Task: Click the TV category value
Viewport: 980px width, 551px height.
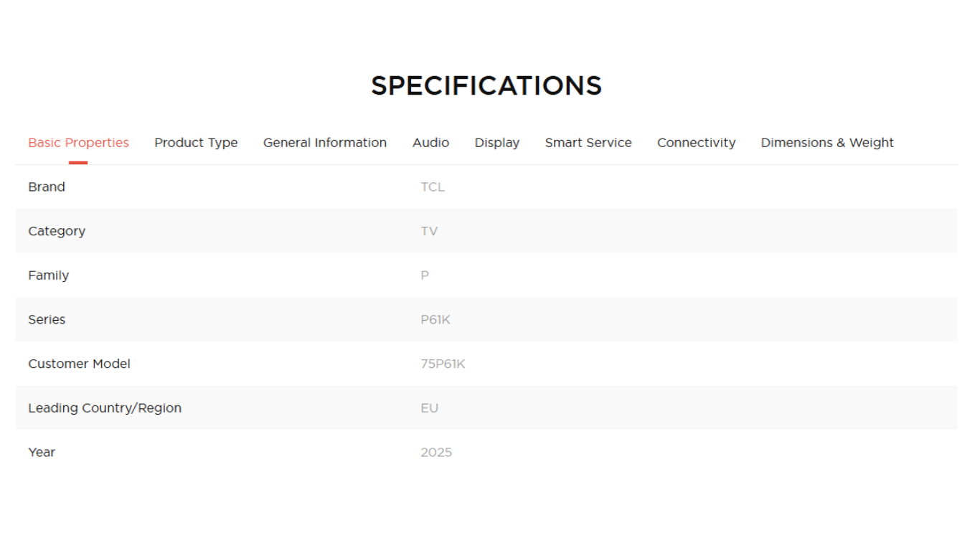Action: point(429,231)
